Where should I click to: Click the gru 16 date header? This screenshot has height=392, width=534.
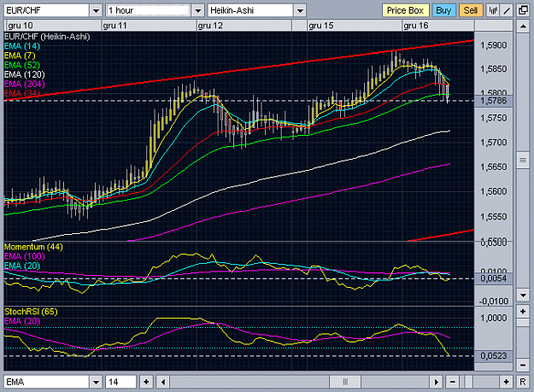416,26
